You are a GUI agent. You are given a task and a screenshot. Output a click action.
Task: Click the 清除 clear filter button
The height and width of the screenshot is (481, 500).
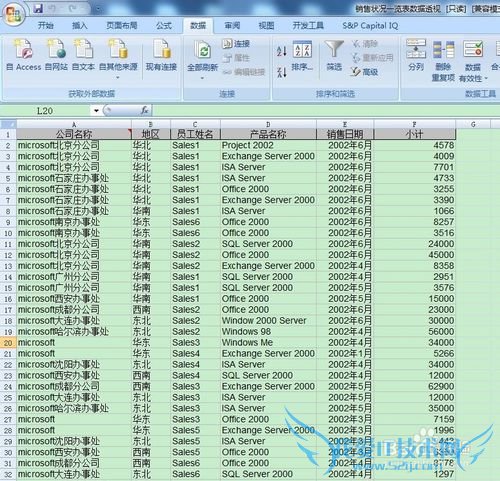point(365,44)
